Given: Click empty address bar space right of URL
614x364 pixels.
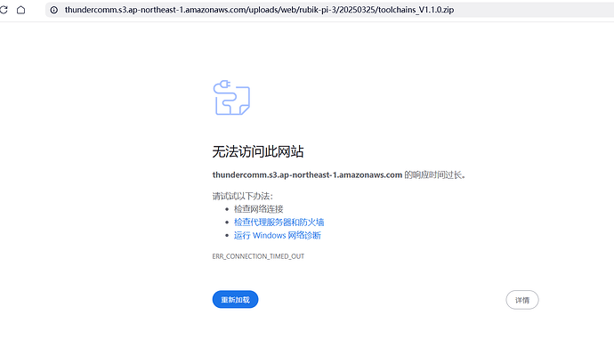Looking at the screenshot, I should (x=498, y=10).
